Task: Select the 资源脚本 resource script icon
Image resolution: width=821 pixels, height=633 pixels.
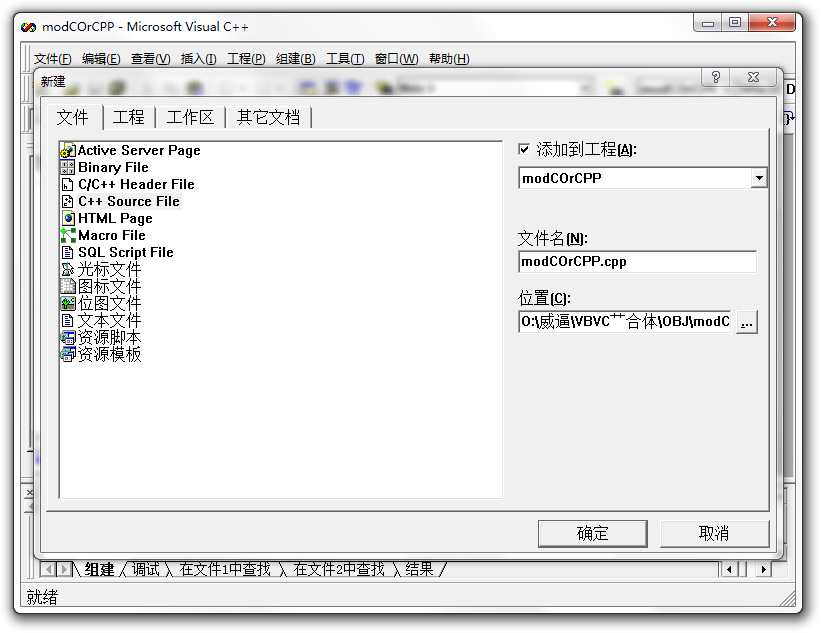Action: 68,338
